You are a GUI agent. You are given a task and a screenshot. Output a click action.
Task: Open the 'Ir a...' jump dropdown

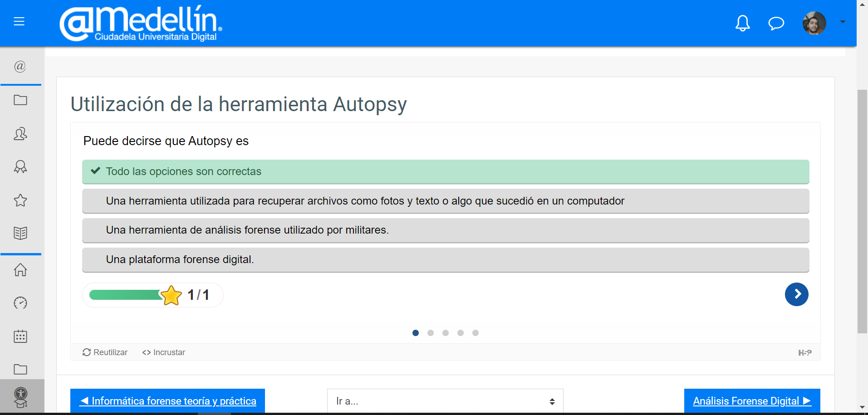pos(445,401)
